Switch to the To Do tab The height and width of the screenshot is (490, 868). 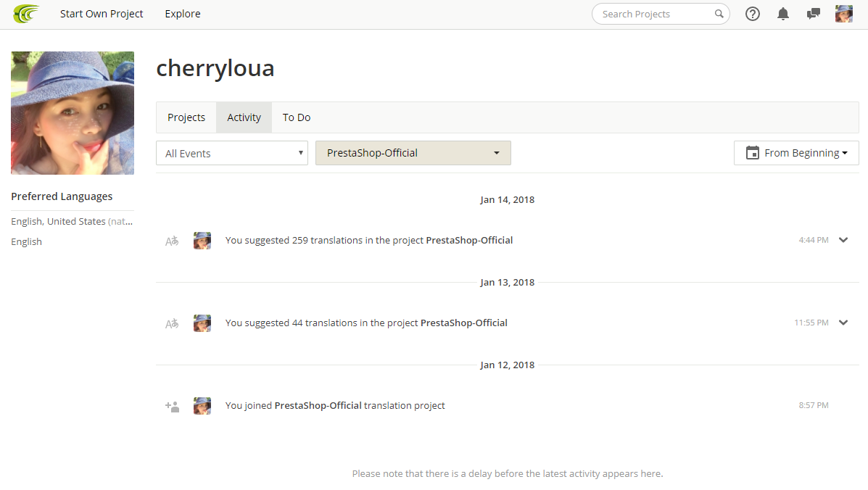point(296,117)
